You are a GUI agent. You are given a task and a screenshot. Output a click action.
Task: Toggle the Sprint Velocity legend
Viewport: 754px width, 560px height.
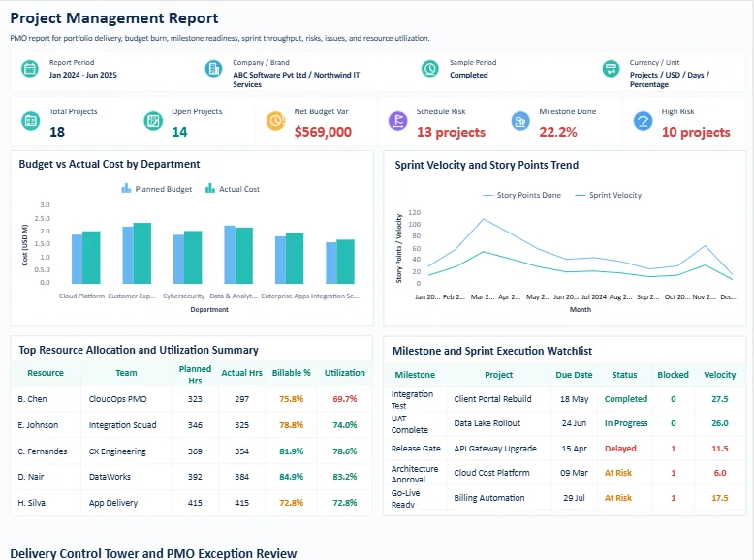pos(609,195)
